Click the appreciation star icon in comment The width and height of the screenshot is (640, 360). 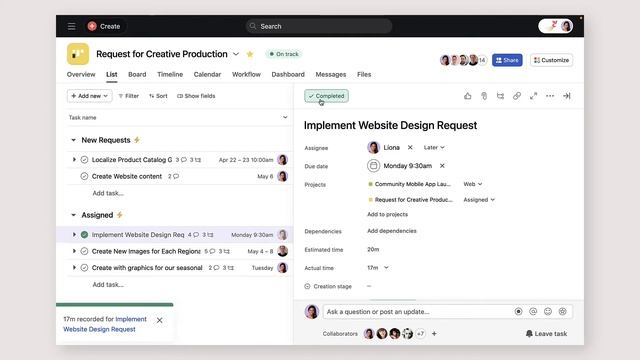coord(562,311)
